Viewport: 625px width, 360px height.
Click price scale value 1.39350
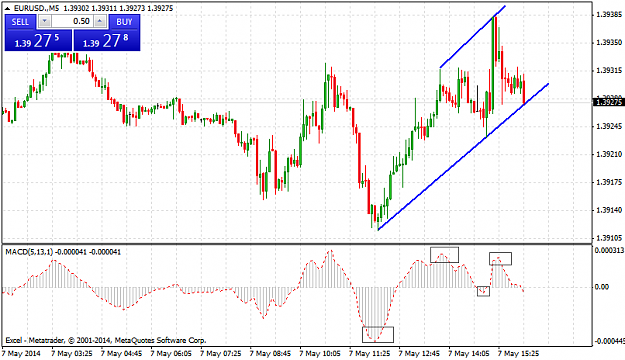609,43
